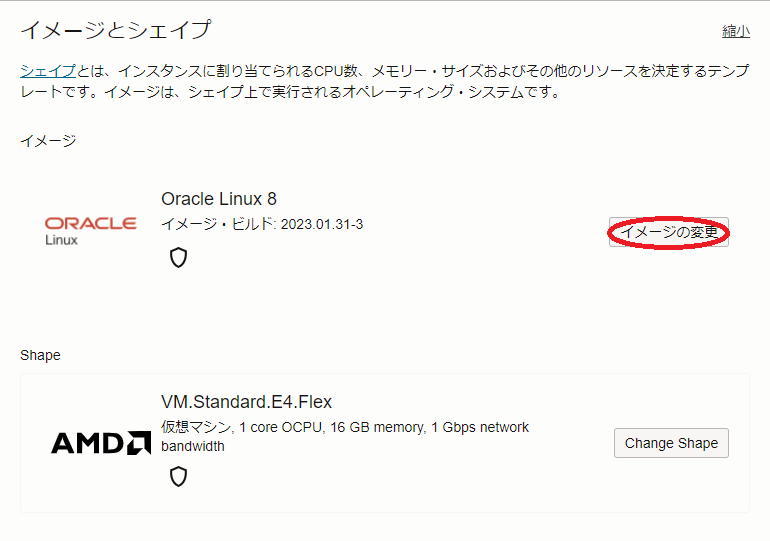770x541 pixels.
Task: Click the word bandwidth in shape details
Action: coord(193,446)
